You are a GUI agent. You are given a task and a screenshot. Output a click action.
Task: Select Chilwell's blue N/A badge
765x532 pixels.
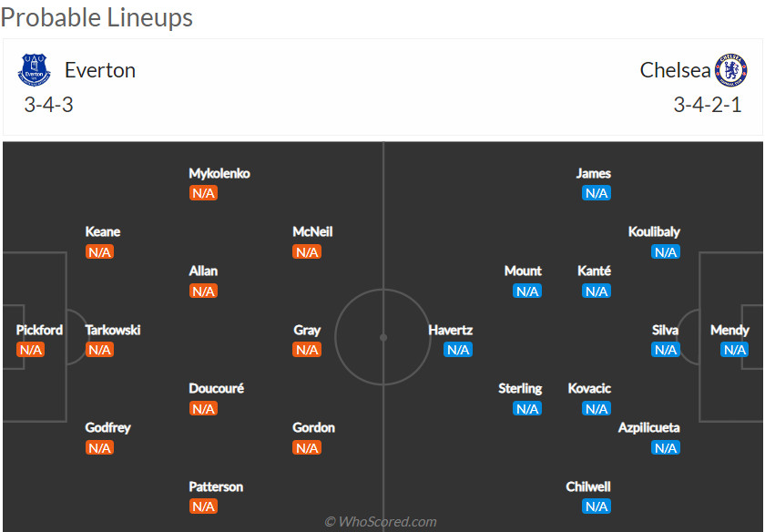[597, 506]
